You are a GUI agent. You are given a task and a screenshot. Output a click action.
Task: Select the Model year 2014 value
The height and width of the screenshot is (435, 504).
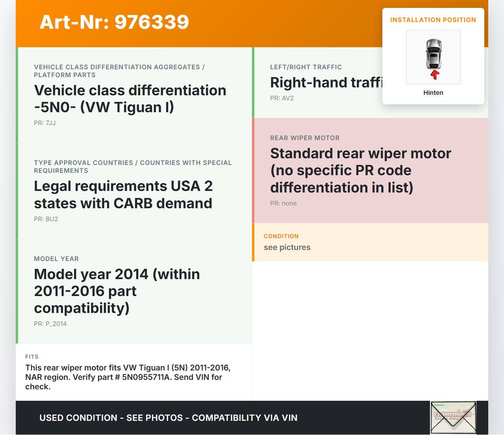point(117,291)
